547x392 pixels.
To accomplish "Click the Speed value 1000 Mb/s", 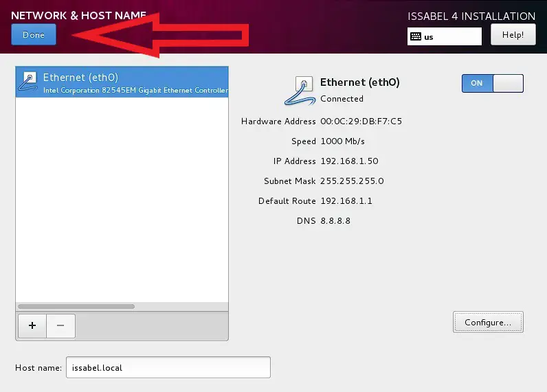I will [x=342, y=141].
